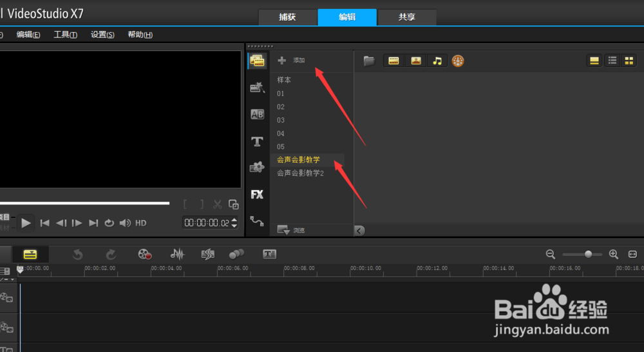Toggle repeat playback
This screenshot has height=352, width=644.
coord(109,223)
